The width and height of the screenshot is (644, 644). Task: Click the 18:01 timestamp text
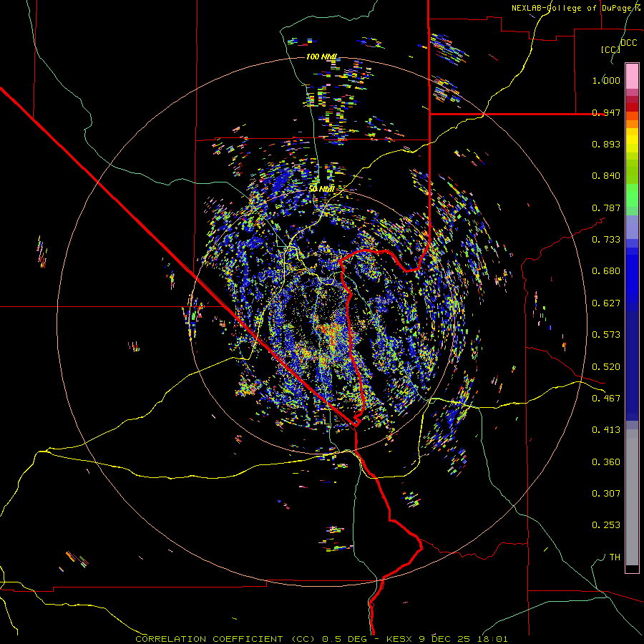(x=492, y=639)
